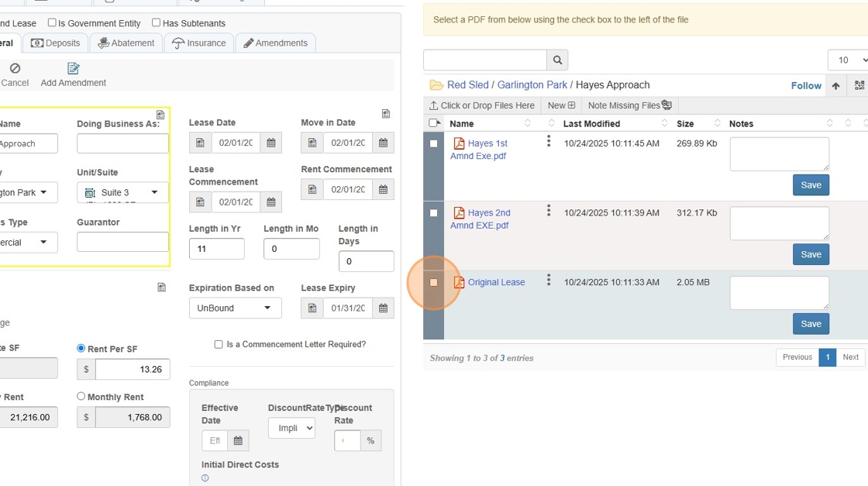The image size is (868, 486).
Task: Switch to the Insurance tab
Action: pyautogui.click(x=200, y=43)
